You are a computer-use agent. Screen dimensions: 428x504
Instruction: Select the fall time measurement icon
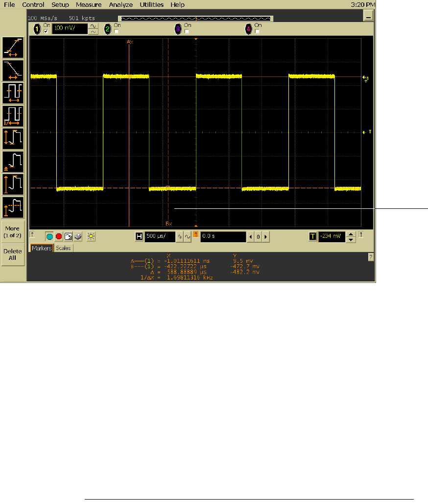(13, 71)
